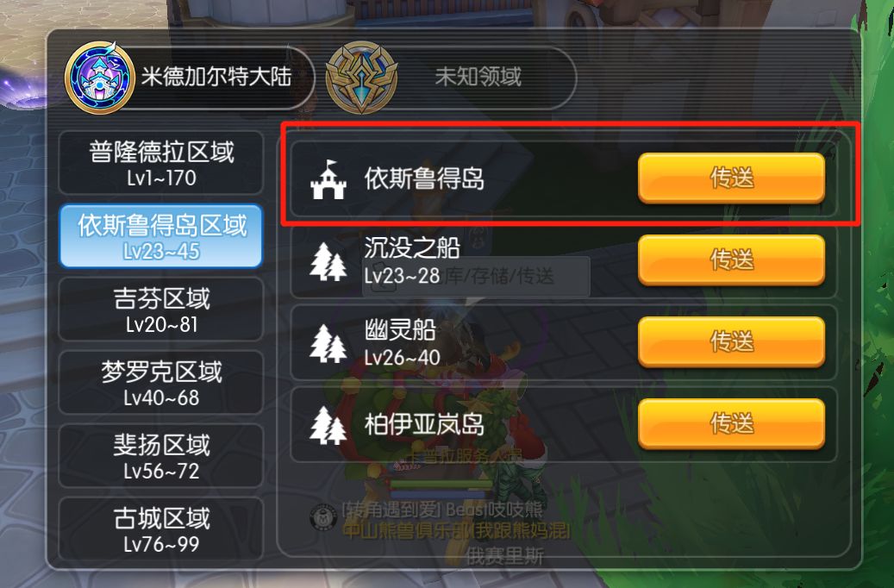Image resolution: width=894 pixels, height=588 pixels.
Task: Switch to the 未知领域 tab
Action: [x=450, y=78]
